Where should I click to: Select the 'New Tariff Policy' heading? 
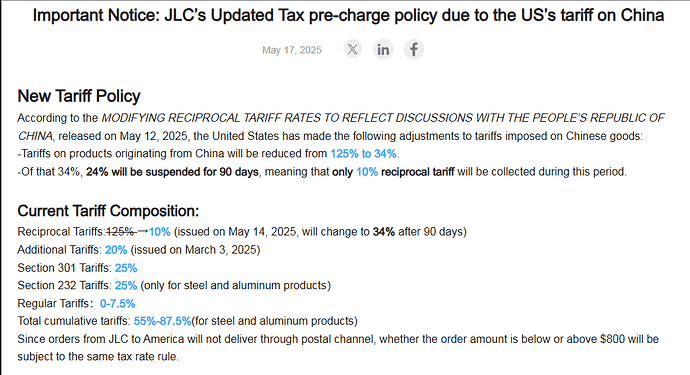coord(79,96)
